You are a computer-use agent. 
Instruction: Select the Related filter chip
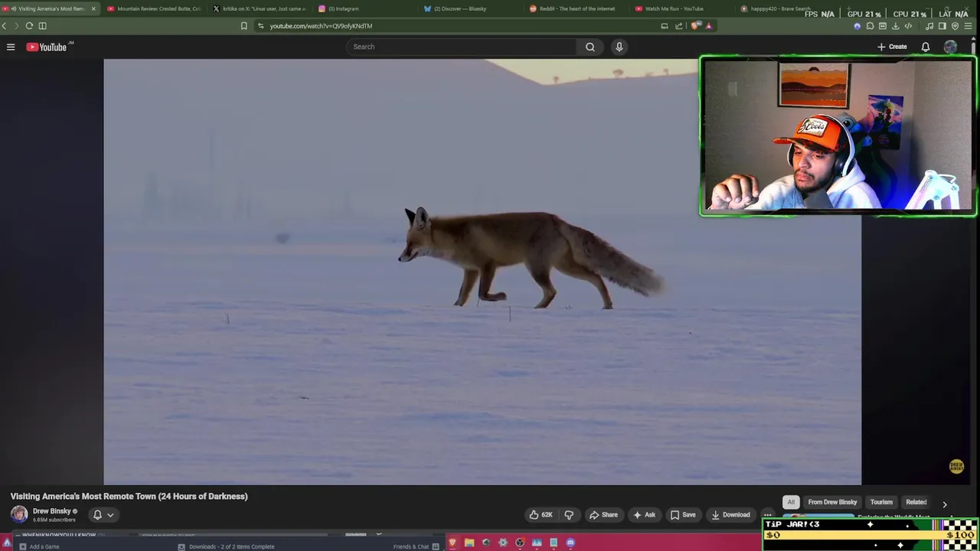click(916, 502)
